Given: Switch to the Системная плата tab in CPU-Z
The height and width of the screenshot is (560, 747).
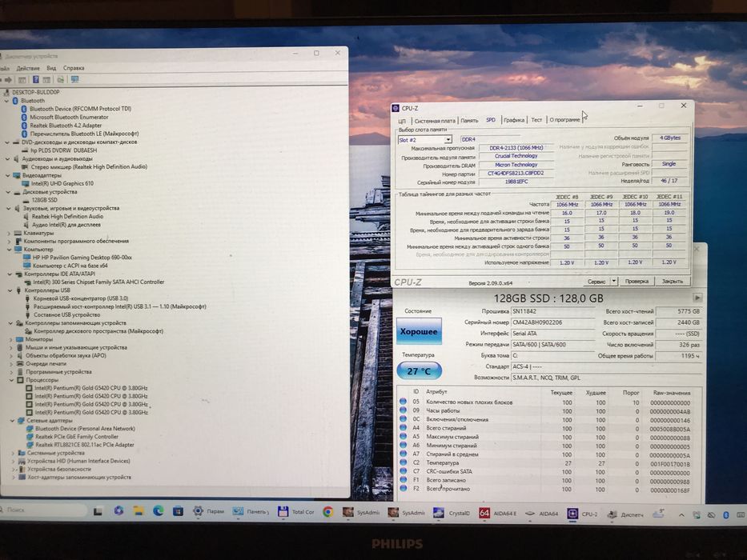Looking at the screenshot, I should [435, 121].
